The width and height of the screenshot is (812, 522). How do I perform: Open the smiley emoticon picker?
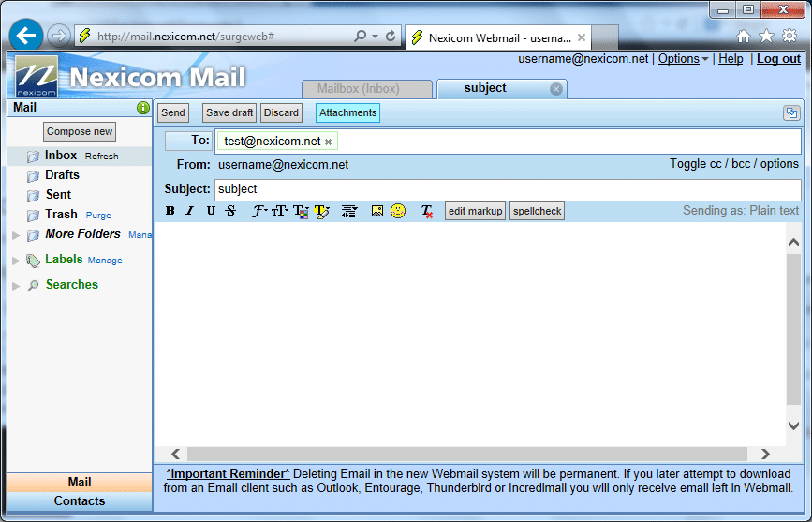click(398, 211)
